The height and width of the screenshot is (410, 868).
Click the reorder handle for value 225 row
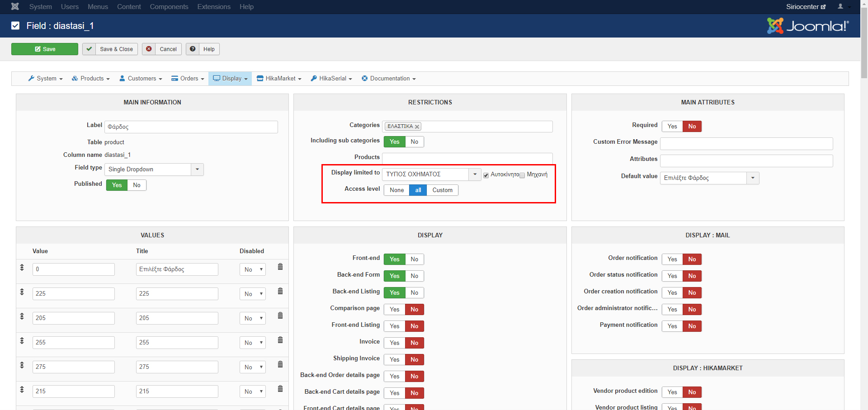[x=22, y=292]
